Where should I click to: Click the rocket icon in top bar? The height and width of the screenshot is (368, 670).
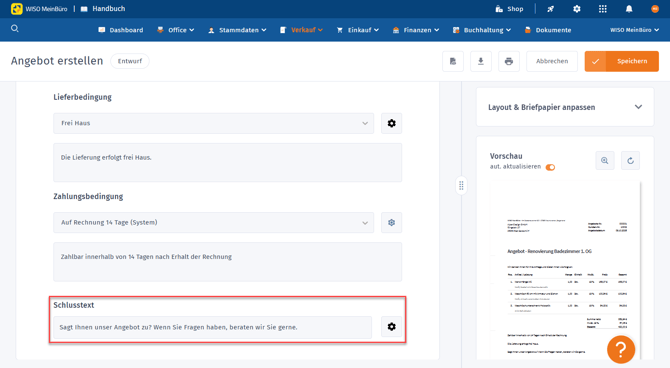coord(550,9)
